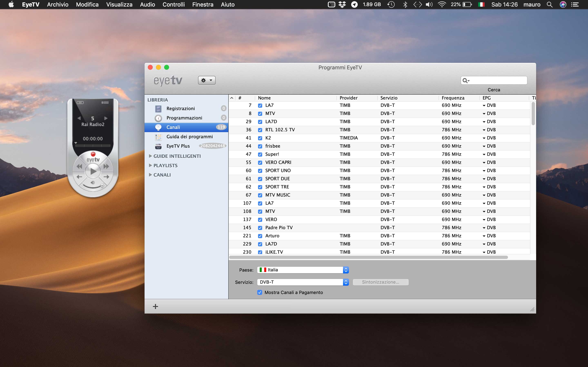Go to next channel arrow on remote display

tap(106, 118)
